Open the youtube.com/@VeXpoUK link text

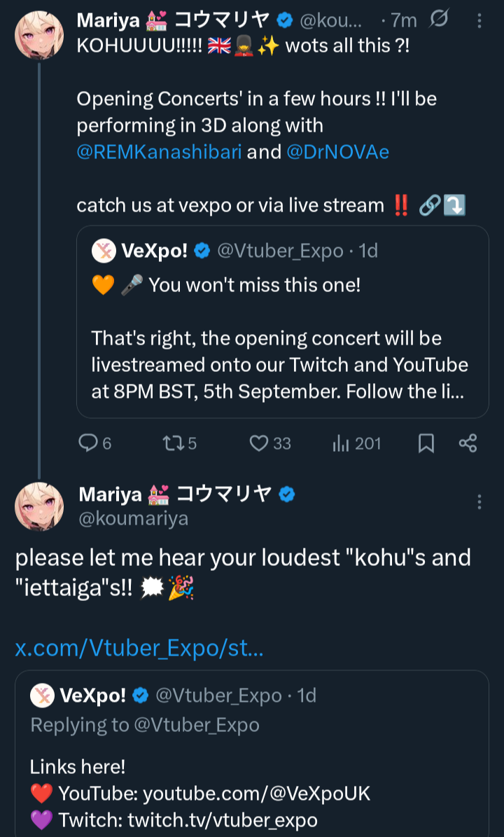(x=256, y=793)
